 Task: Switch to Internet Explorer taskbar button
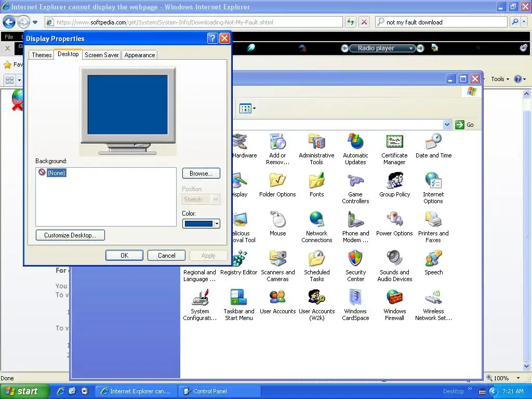point(136,391)
